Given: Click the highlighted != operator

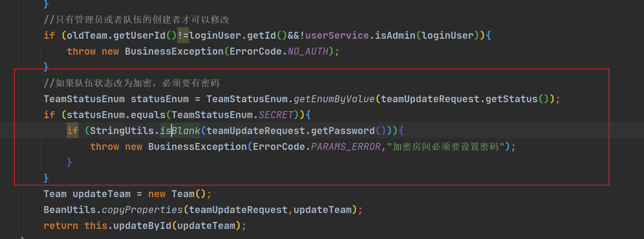Looking at the screenshot, I should point(183,36).
